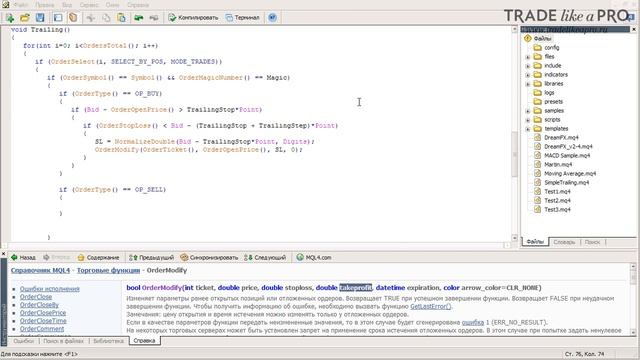Open the OrderClosePrice help link
640x360 pixels.
click(43, 313)
